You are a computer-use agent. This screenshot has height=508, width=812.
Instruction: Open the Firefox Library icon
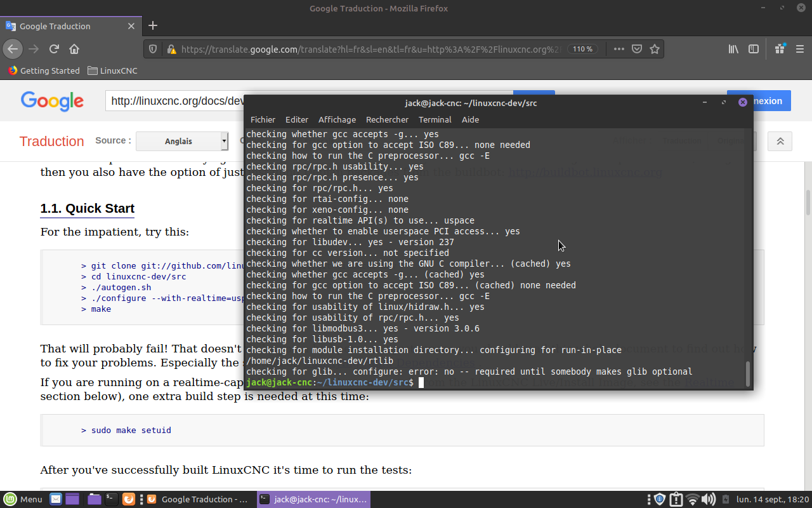pos(733,49)
